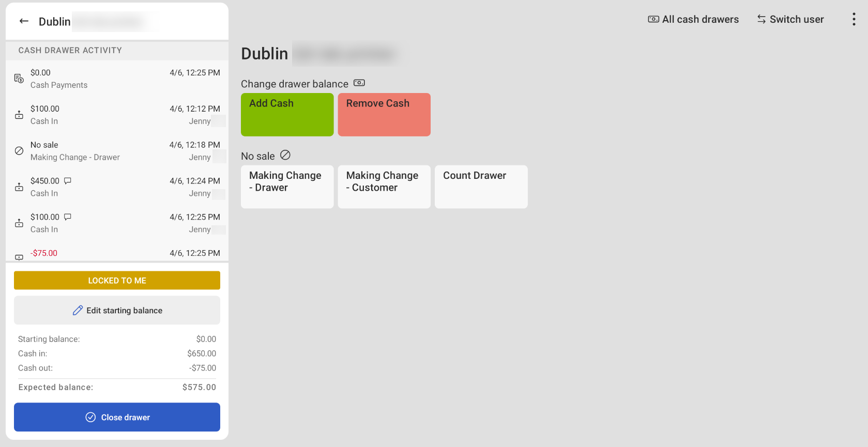
Task: Click the Remove Cash button
Action: [384, 115]
